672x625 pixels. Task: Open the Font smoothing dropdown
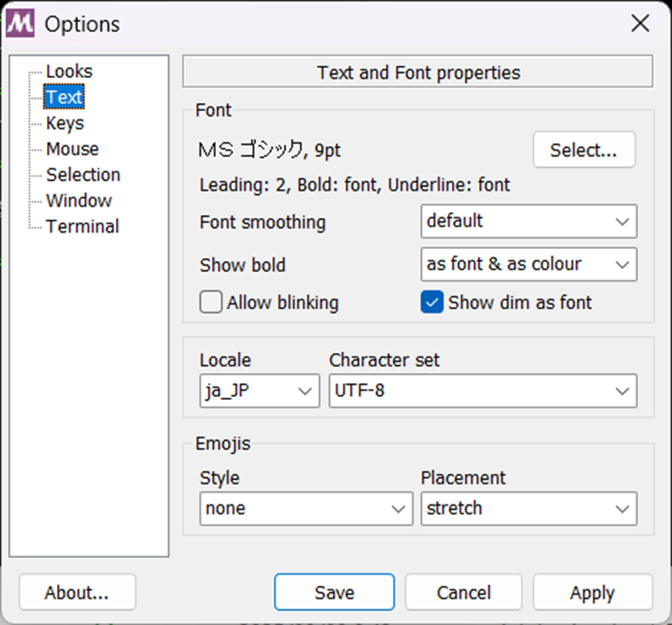(x=529, y=222)
